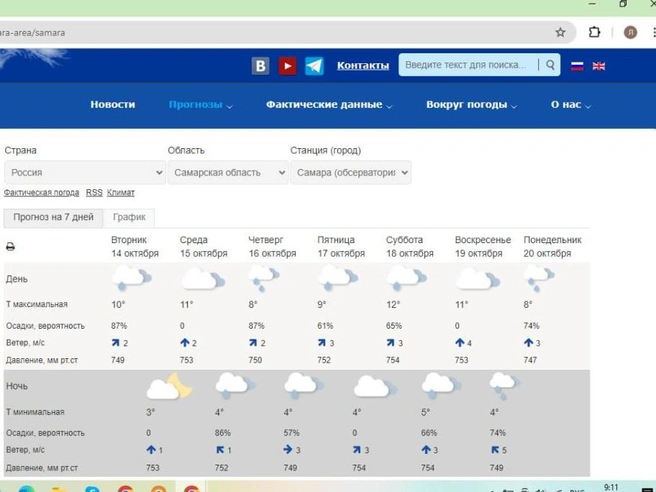Image resolution: width=656 pixels, height=492 pixels.
Task: Open the RSS feed link
Action: point(94,193)
